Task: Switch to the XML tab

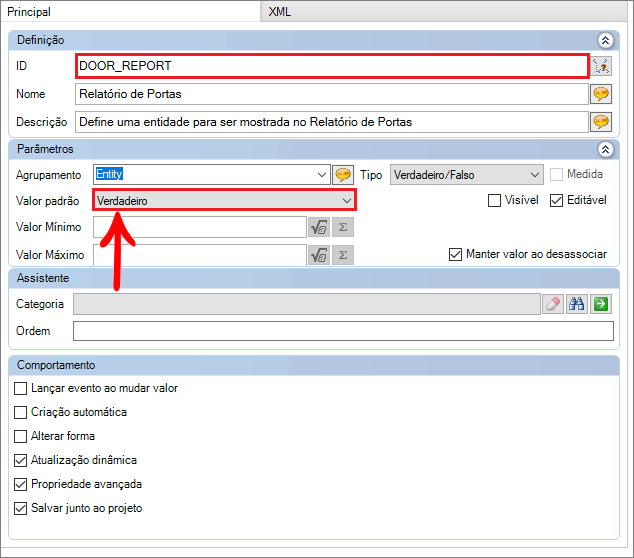Action: 444,12
